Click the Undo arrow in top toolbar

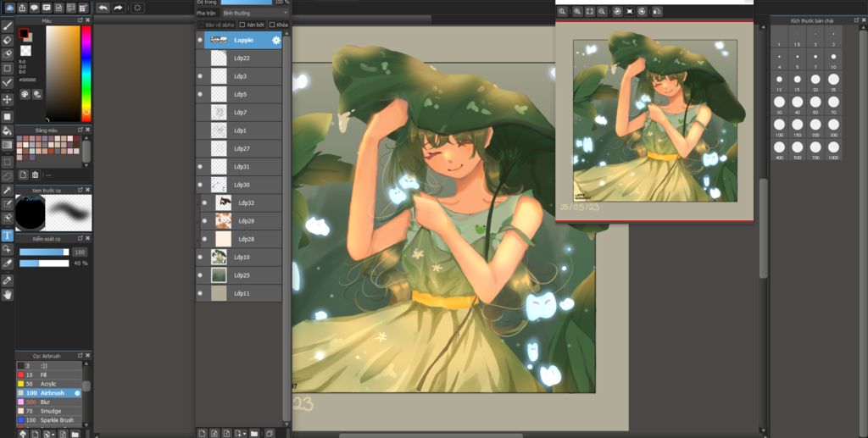click(103, 8)
